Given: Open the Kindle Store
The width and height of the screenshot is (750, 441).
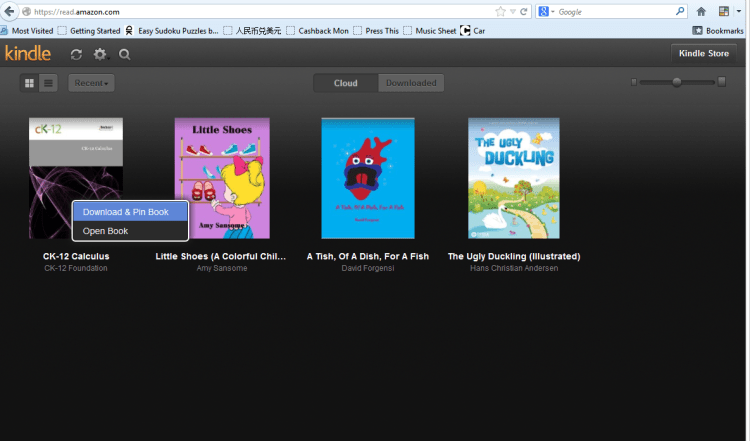Looking at the screenshot, I should [704, 54].
